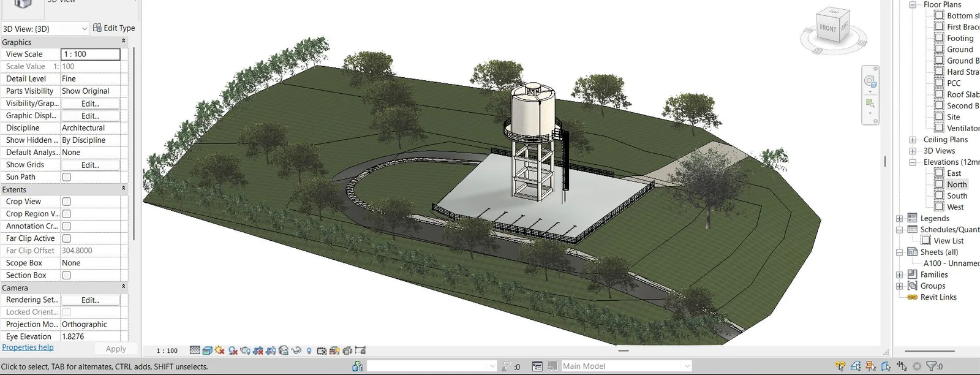Click the Properties panel vertical scrollbar
This screenshot has width=980, height=375.
click(134, 144)
